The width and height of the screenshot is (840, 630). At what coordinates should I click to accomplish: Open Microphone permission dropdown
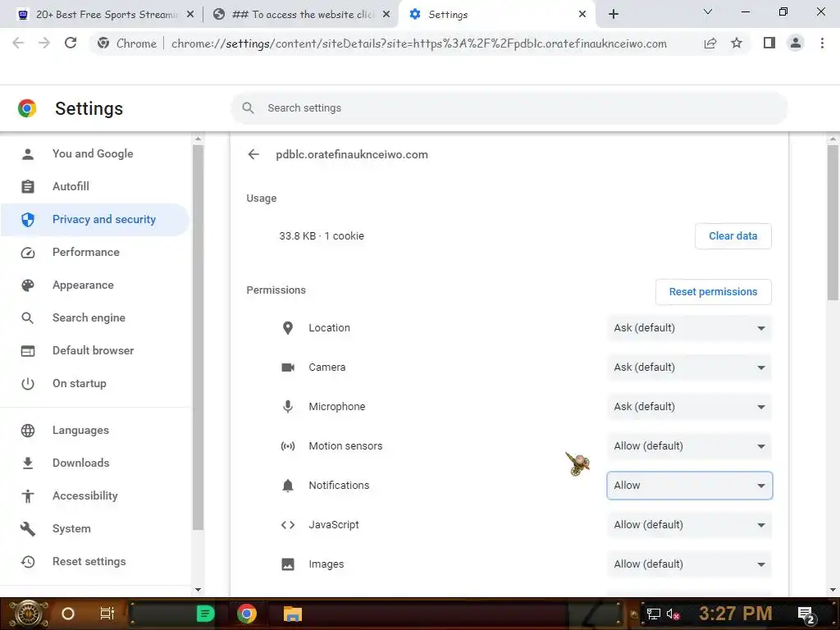[689, 407]
